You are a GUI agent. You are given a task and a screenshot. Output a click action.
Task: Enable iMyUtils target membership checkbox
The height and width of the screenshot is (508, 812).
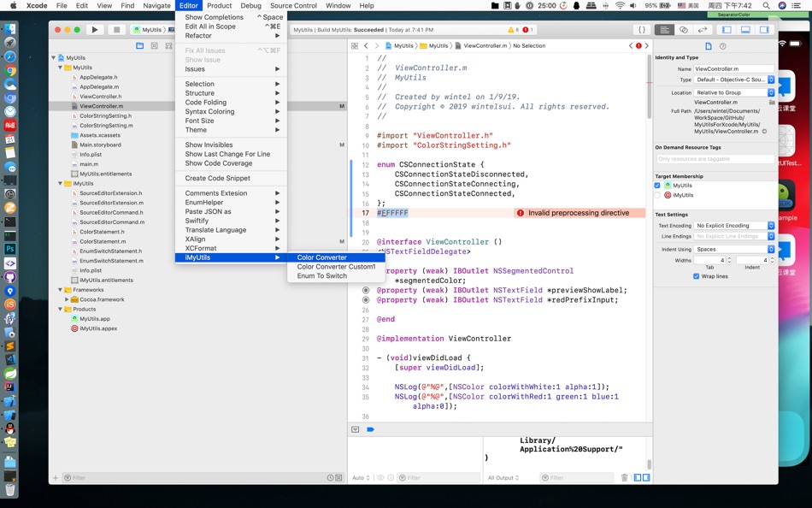tap(657, 195)
